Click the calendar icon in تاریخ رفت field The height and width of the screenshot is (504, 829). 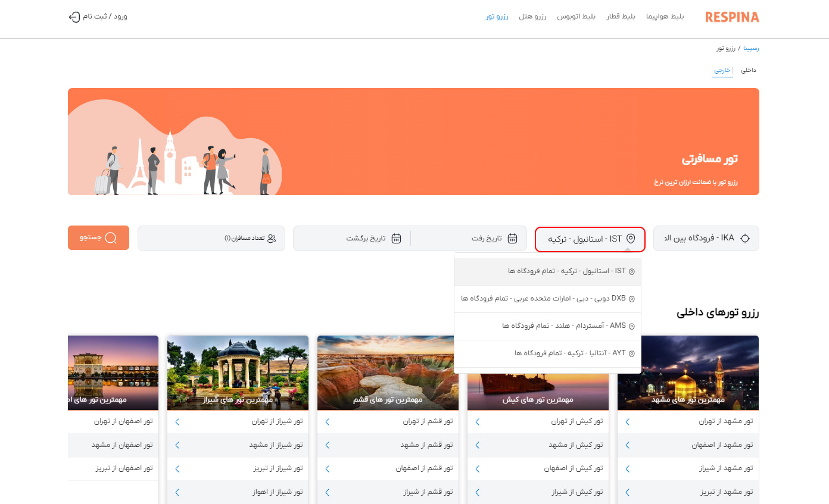[512, 238]
